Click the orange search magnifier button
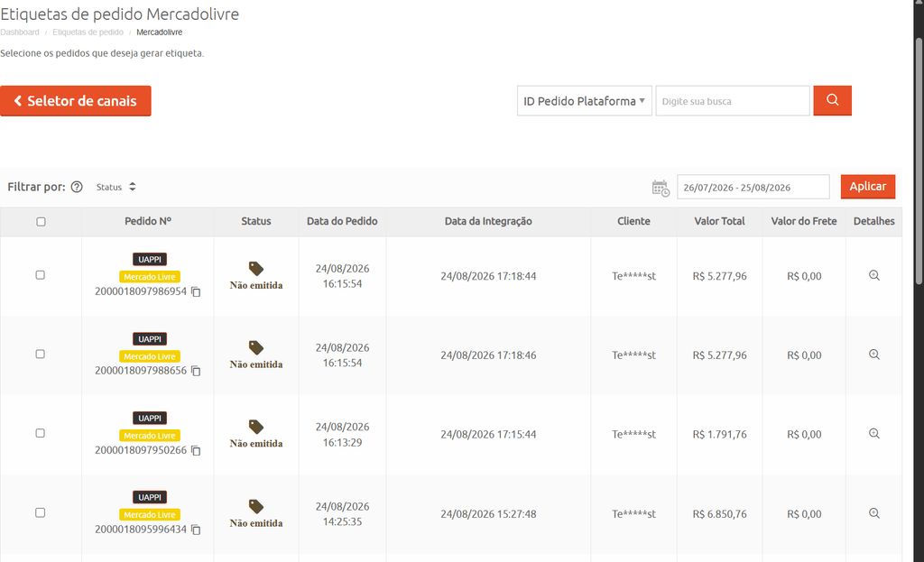This screenshot has height=562, width=924. tap(832, 100)
